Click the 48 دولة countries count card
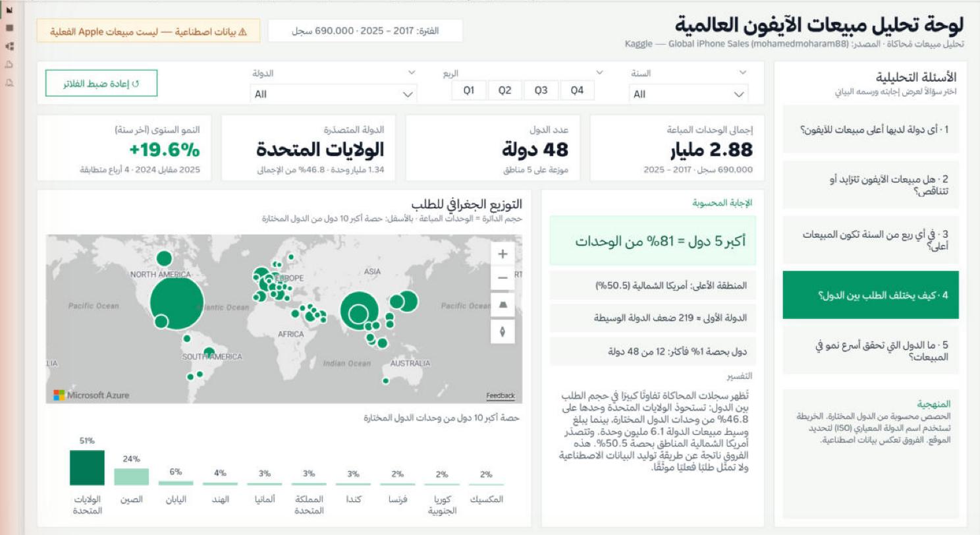Image resolution: width=980 pixels, height=535 pixels. (493, 148)
